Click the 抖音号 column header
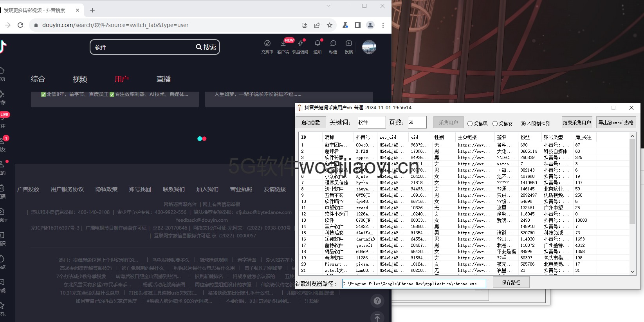Screen dimensions: 644x322 366,137
